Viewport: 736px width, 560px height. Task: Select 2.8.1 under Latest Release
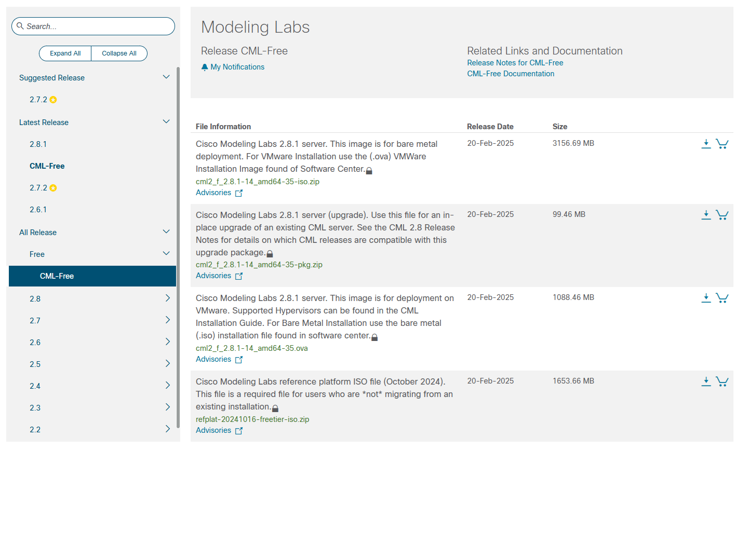[38, 144]
